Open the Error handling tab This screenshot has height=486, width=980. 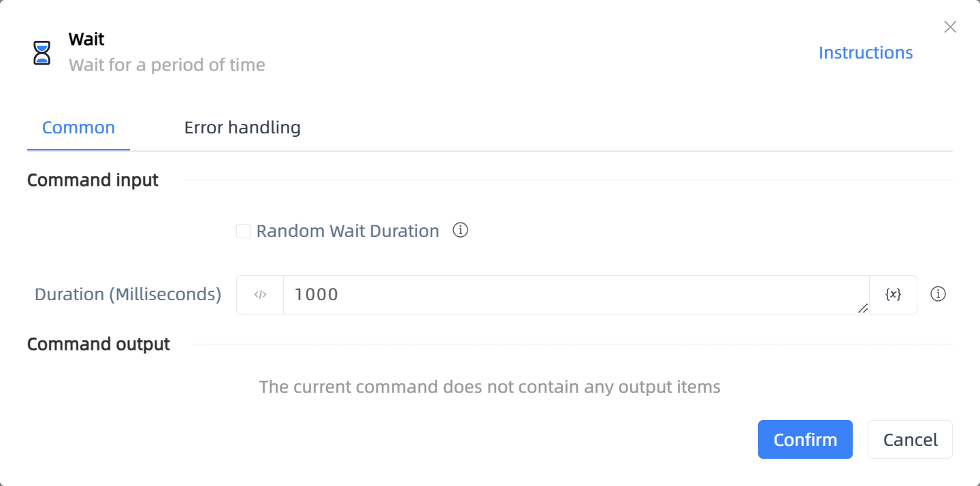pyautogui.click(x=242, y=127)
